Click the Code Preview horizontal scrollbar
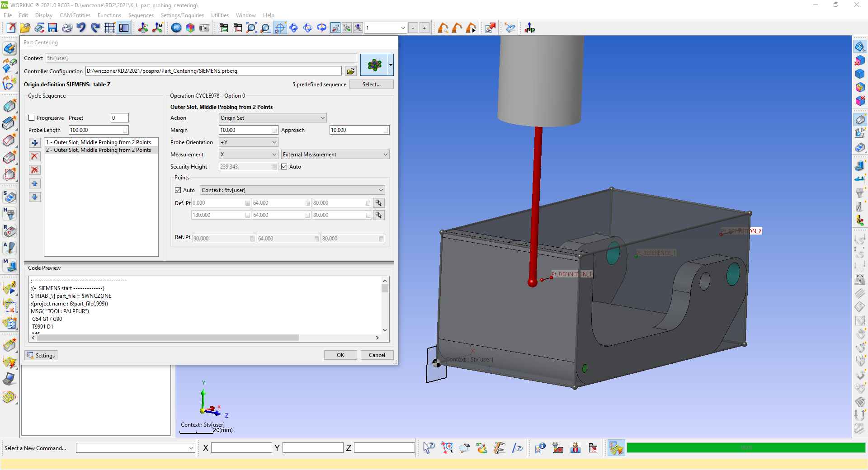The image size is (868, 470). pos(206,338)
